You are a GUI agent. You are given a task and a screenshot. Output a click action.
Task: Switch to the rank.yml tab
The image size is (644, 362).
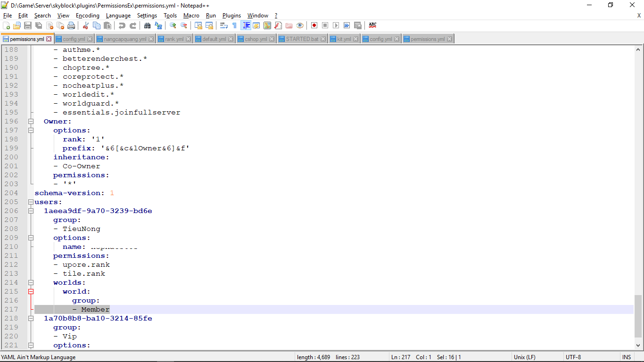coord(174,39)
